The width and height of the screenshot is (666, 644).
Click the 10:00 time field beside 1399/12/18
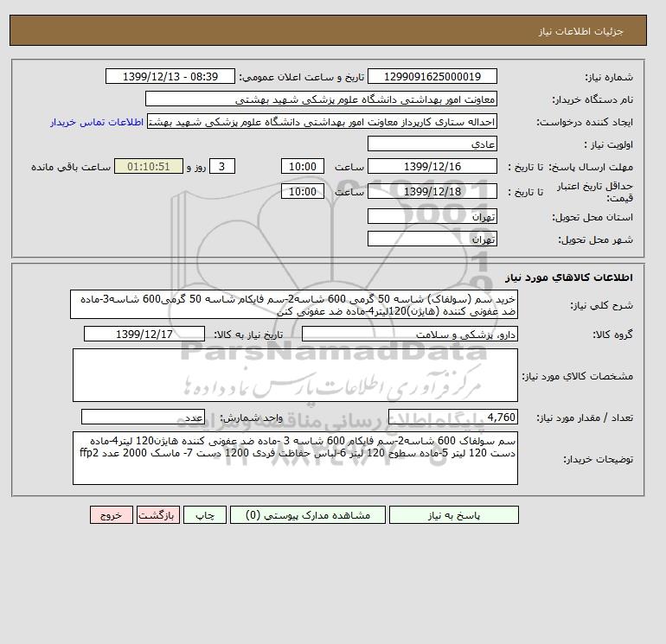[x=303, y=191]
